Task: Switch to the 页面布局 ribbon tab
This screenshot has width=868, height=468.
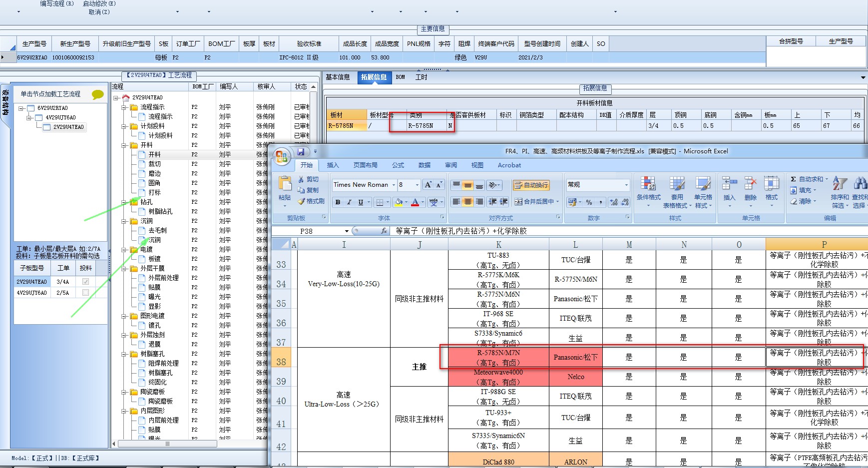Action: point(365,165)
